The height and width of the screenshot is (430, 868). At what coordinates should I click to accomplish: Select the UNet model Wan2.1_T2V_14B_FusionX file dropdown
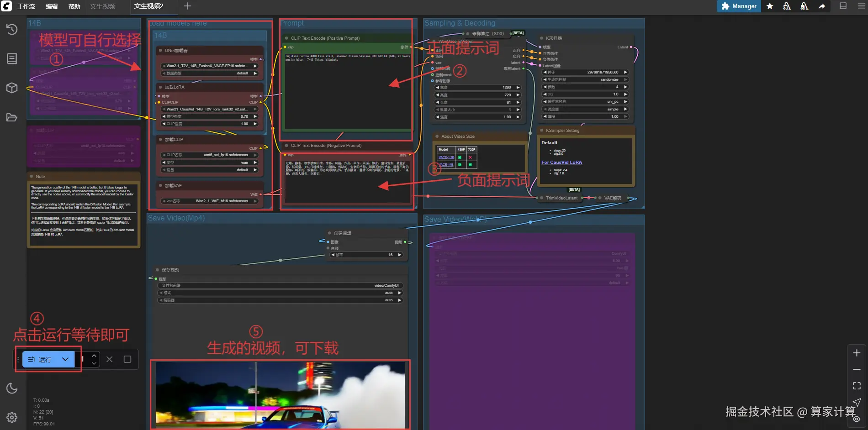210,66
